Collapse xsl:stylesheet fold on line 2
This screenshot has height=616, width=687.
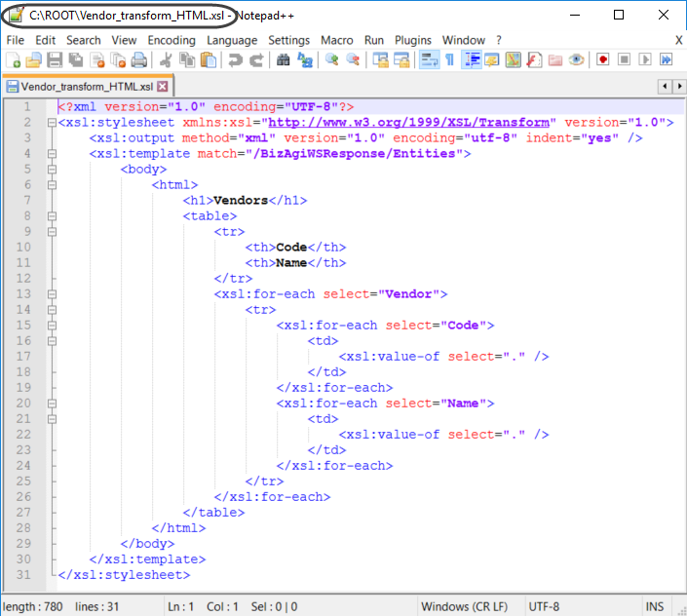52,123
